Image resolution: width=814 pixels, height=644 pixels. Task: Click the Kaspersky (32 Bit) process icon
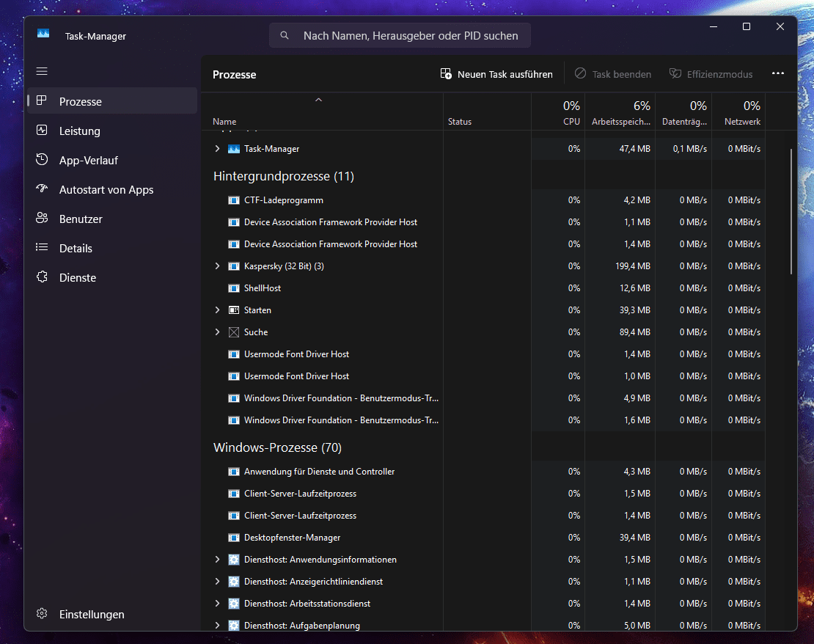tap(234, 266)
